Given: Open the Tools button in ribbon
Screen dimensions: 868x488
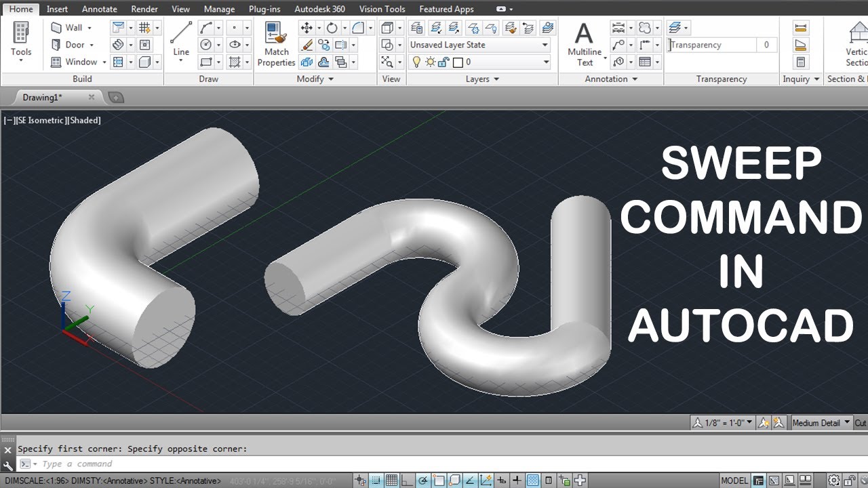Looking at the screenshot, I should (21, 41).
